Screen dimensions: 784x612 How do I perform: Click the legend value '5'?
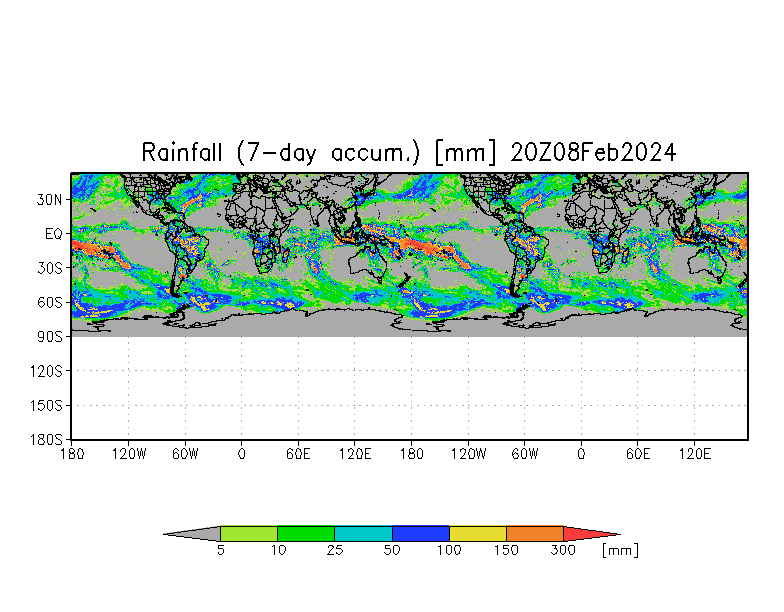pos(221,550)
